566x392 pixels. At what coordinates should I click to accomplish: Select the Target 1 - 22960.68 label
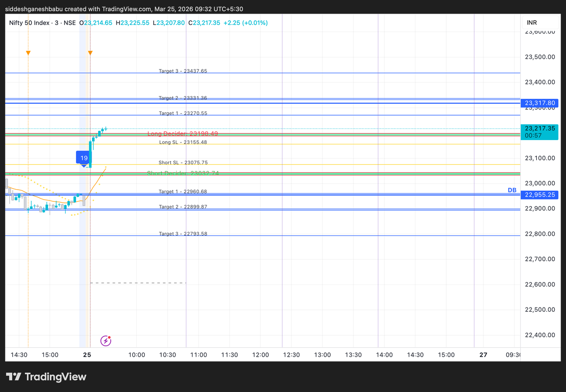pyautogui.click(x=183, y=192)
